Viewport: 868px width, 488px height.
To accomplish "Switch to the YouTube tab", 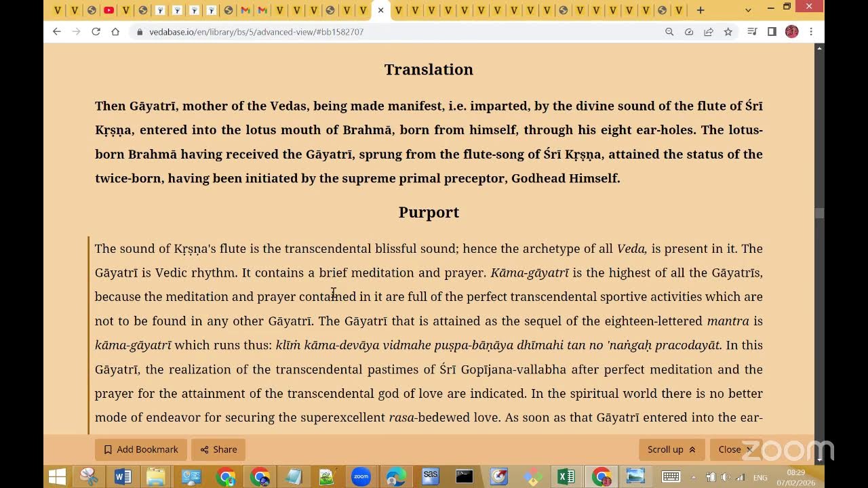I will (108, 10).
